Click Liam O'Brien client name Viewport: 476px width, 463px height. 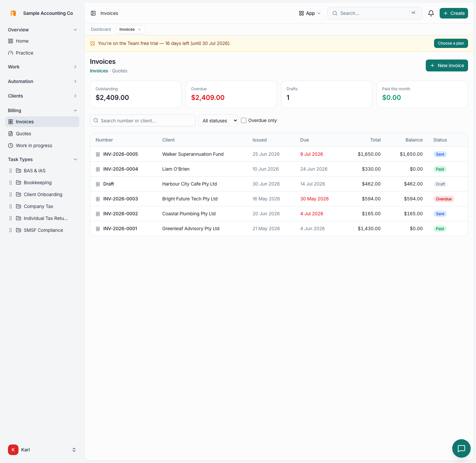click(x=176, y=169)
